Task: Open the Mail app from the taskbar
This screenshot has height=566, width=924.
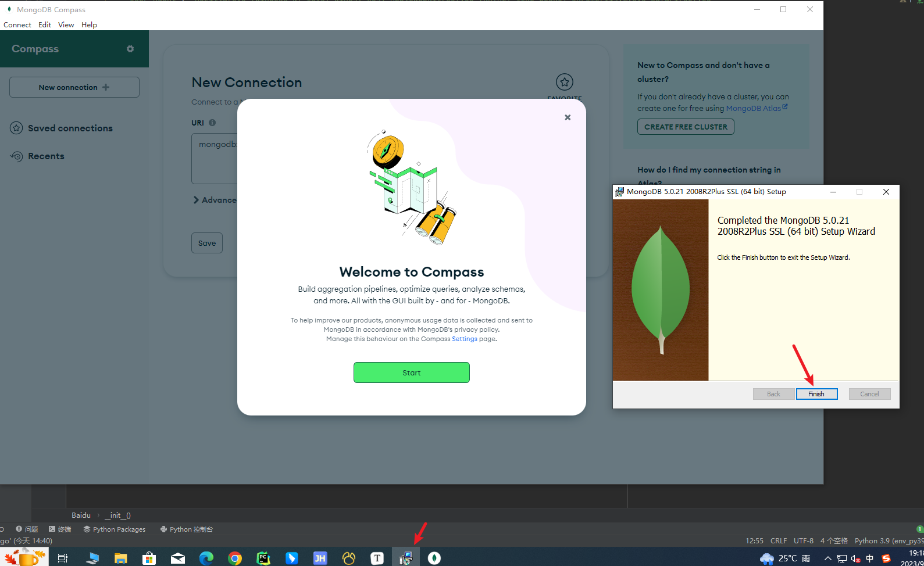Action: coord(177,558)
